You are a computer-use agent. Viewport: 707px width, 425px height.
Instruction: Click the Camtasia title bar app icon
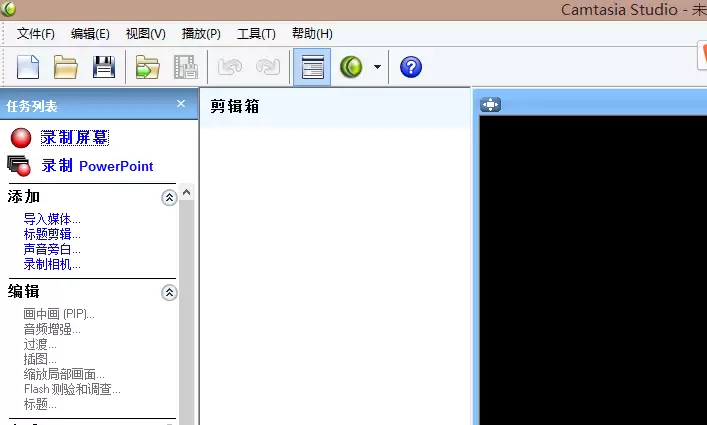[x=8, y=9]
